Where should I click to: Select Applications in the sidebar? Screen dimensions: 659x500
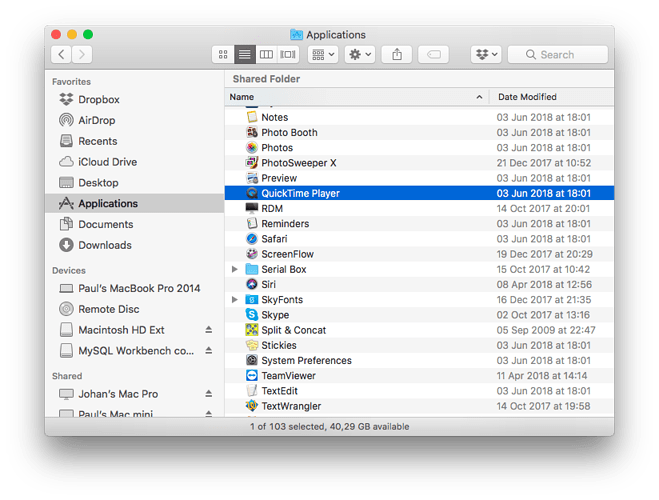[x=134, y=203]
